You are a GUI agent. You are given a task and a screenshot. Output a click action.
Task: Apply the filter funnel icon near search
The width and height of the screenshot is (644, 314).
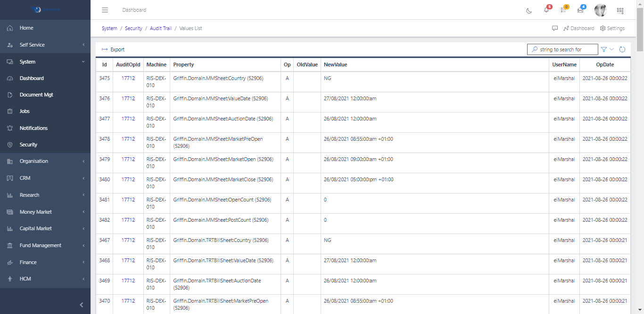click(603, 49)
